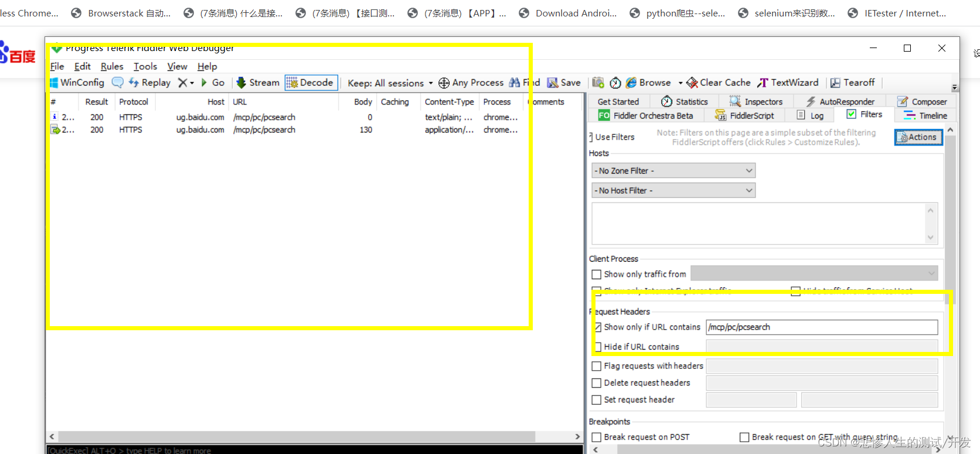Sort by Content-Type column header

450,101
